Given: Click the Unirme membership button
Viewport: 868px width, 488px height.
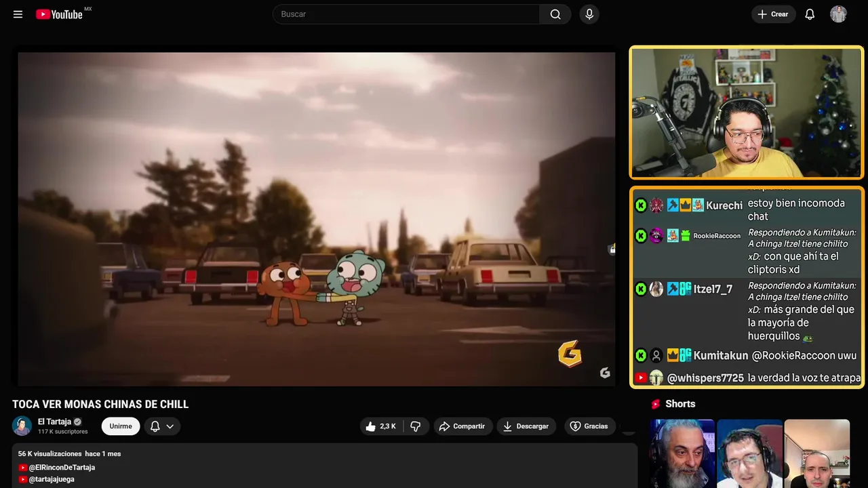Looking at the screenshot, I should pyautogui.click(x=121, y=426).
